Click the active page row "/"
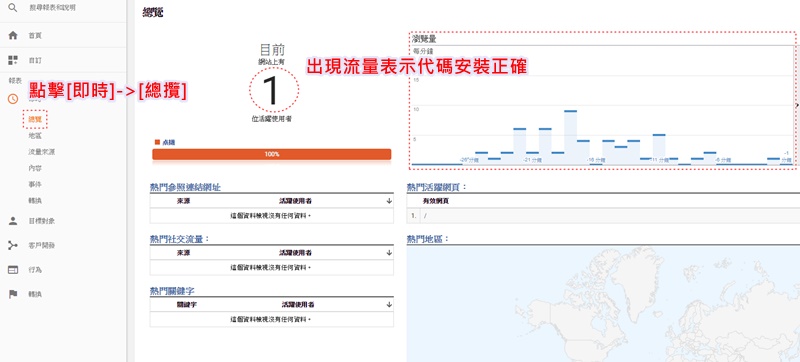 (603, 216)
